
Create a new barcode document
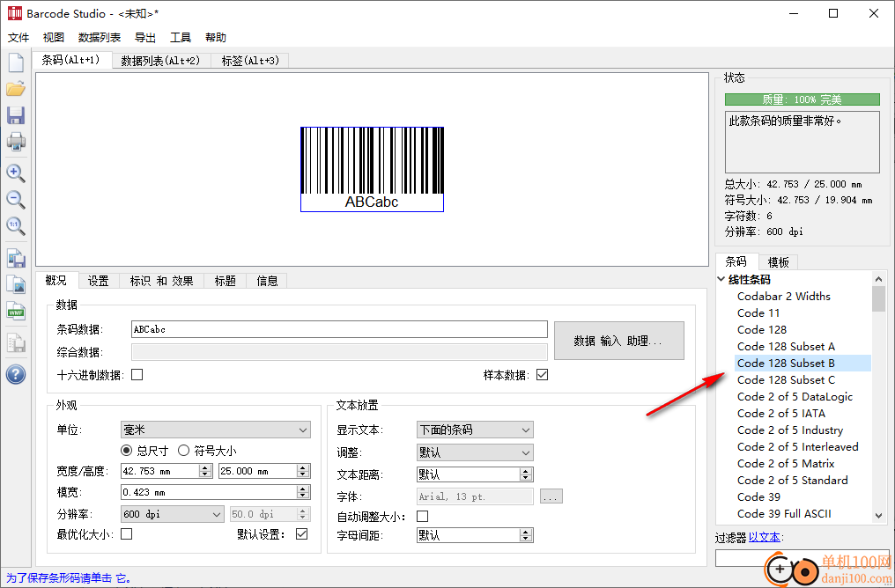16,62
